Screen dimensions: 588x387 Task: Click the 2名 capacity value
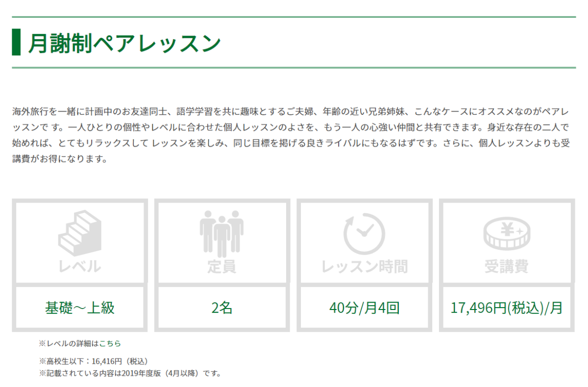[222, 308]
